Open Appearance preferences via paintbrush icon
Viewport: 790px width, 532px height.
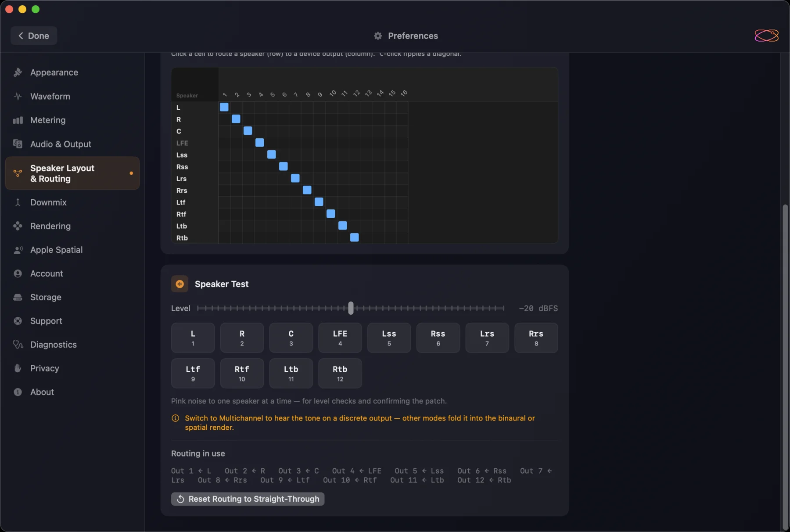point(18,72)
